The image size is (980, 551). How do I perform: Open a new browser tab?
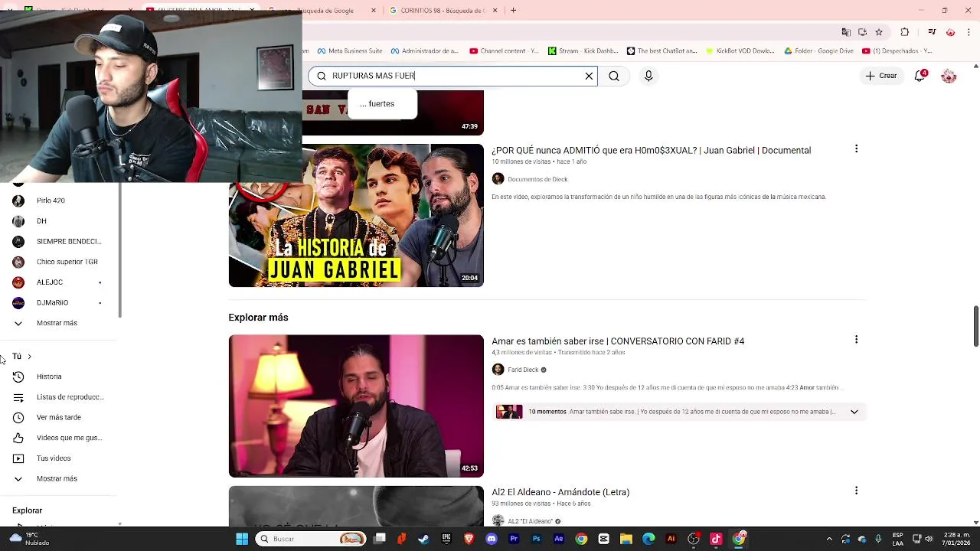513,11
